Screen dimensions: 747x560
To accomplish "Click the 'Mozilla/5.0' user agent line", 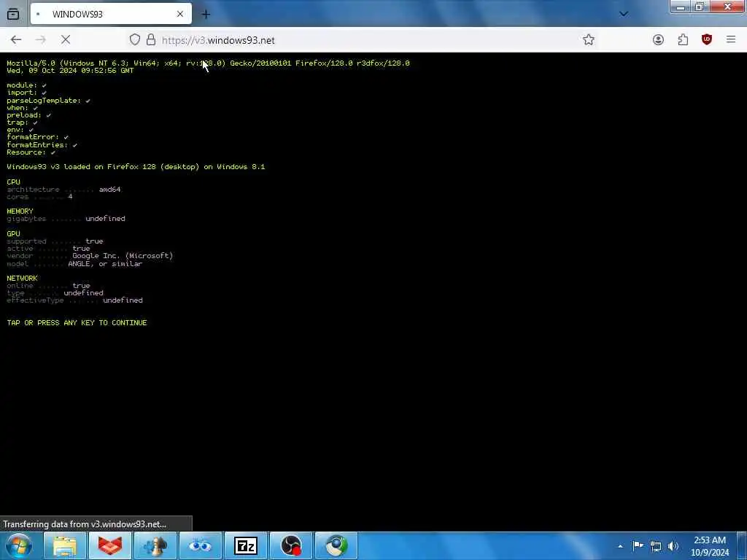I will (208, 63).
